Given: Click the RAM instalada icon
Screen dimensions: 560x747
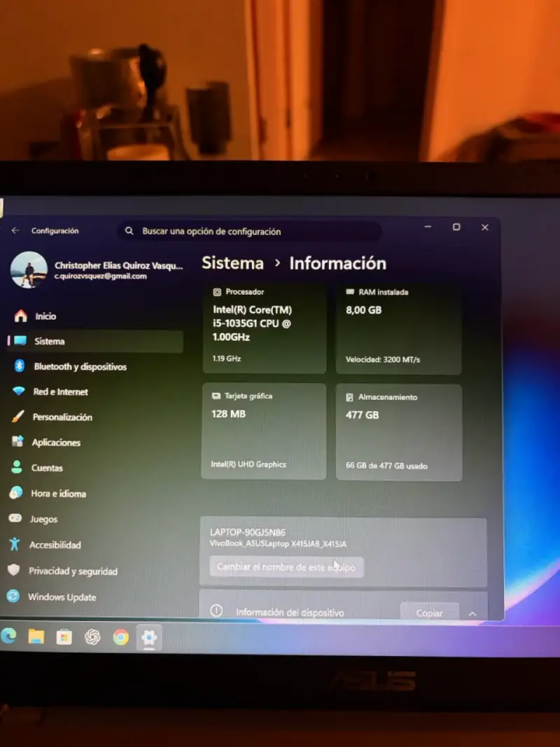Looking at the screenshot, I should coord(350,291).
